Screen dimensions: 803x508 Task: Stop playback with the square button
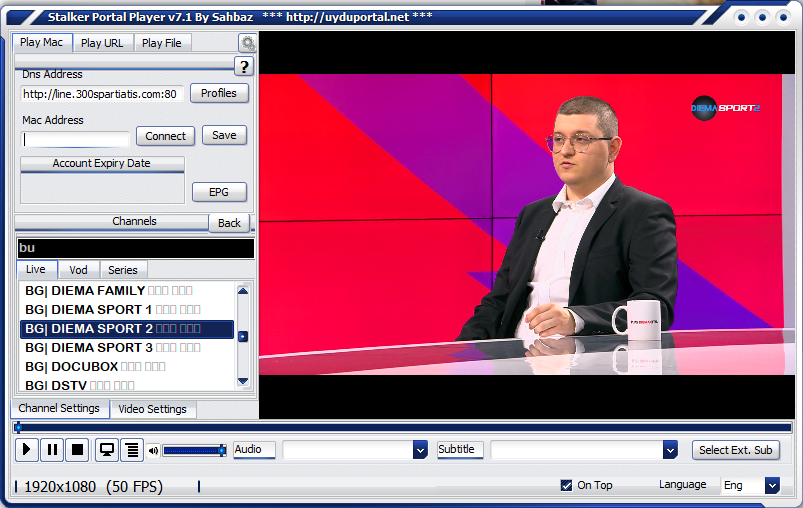pos(77,450)
